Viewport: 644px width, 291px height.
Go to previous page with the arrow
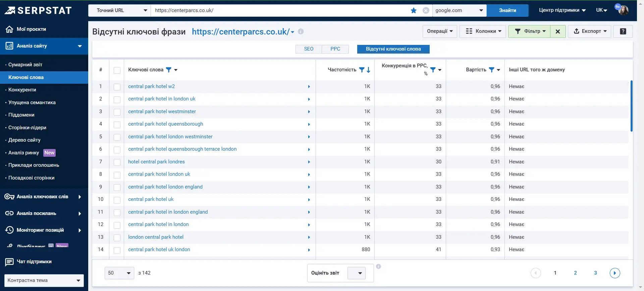point(536,273)
